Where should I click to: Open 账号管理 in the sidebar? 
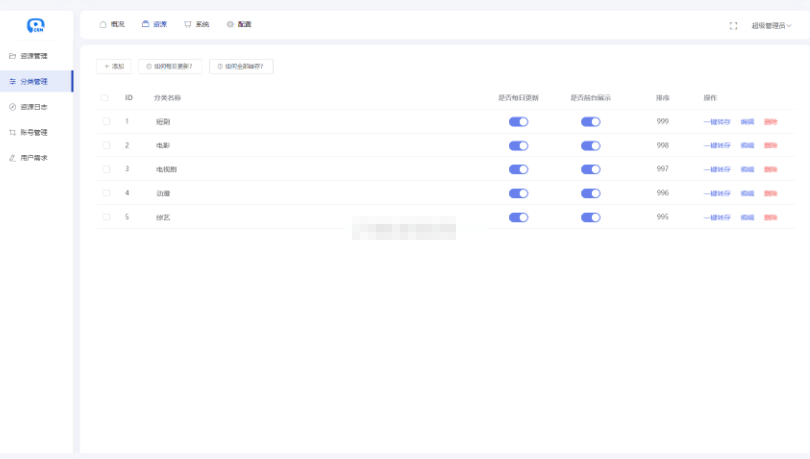pos(34,132)
